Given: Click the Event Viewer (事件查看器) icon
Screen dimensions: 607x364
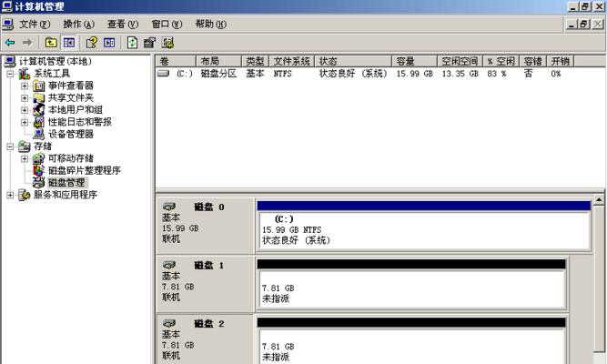Looking at the screenshot, I should coord(39,86).
